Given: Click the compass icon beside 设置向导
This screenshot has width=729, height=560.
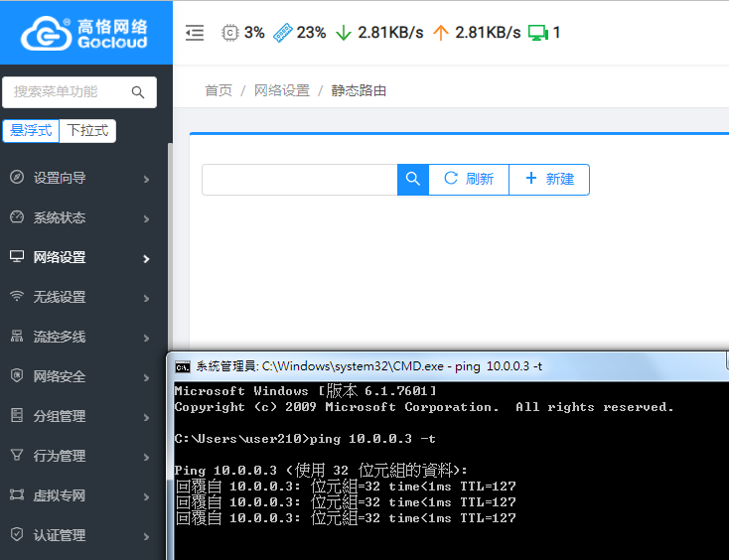Looking at the screenshot, I should pyautogui.click(x=17, y=177).
